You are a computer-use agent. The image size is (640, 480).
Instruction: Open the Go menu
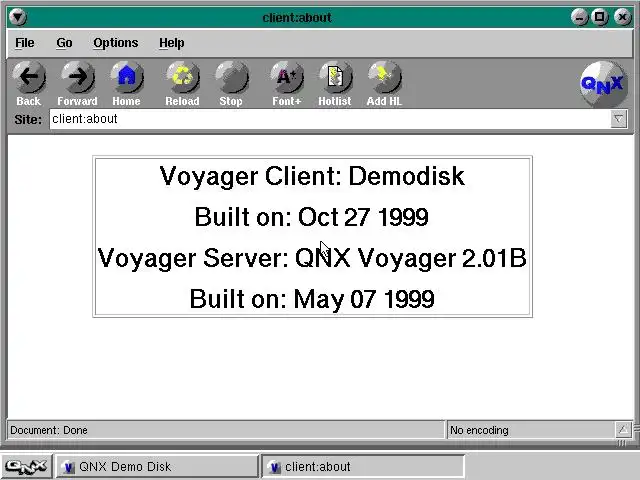64,43
